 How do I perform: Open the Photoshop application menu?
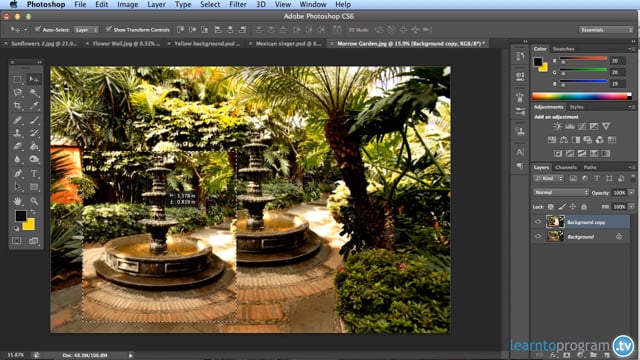coord(46,4)
